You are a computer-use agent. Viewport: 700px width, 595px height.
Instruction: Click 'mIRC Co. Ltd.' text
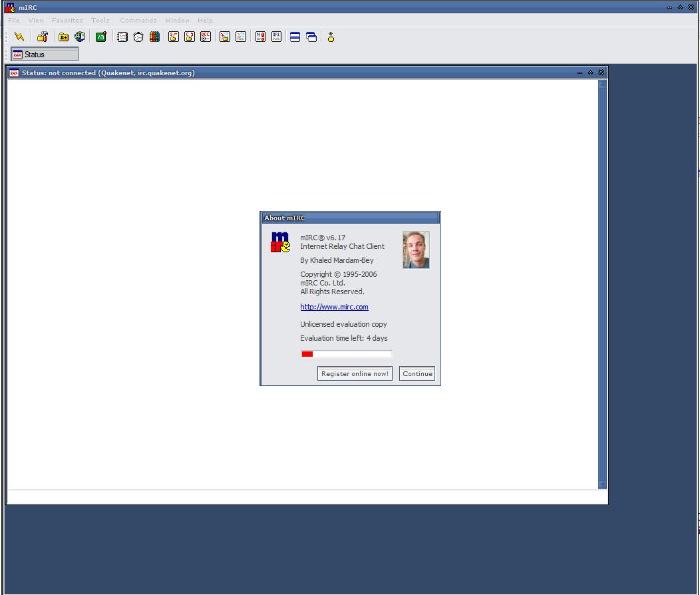(x=322, y=283)
